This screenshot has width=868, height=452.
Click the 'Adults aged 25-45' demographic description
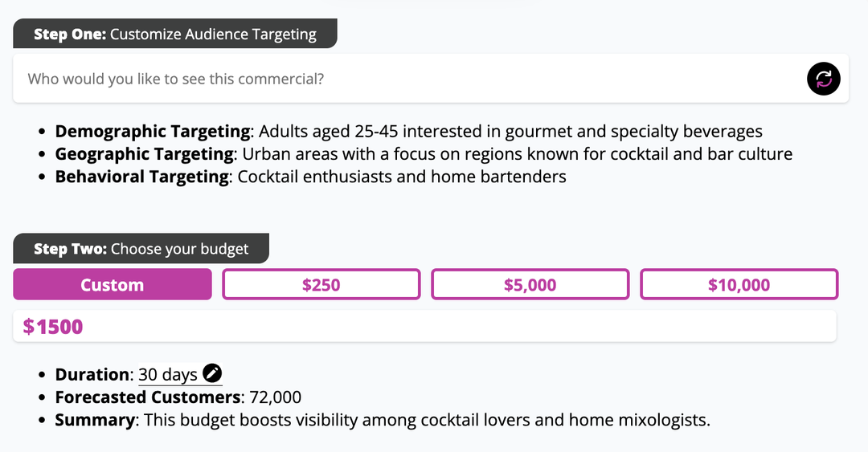[x=328, y=132]
